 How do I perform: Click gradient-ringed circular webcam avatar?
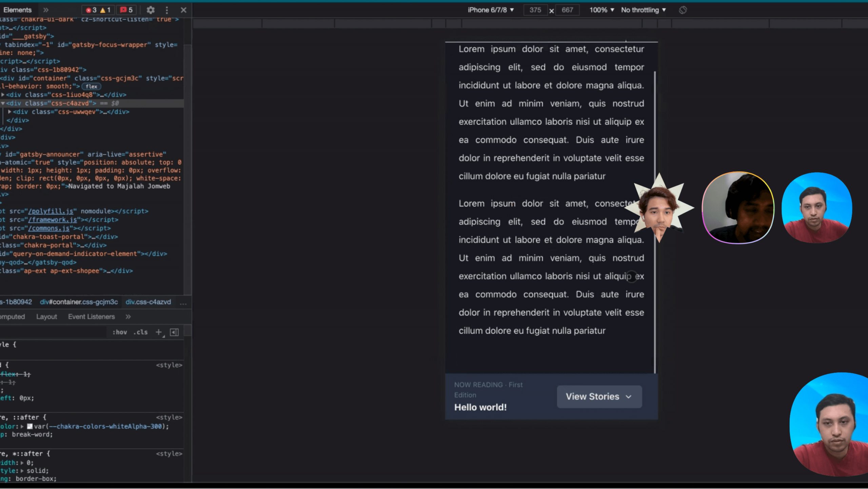point(738,208)
